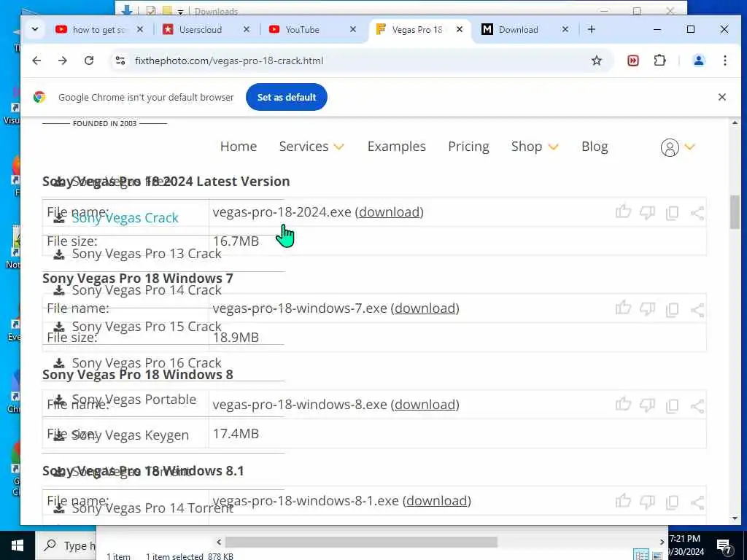Thumbs up the vegas-pro-18-windows-7.exe row
747x560 pixels.
coord(623,308)
